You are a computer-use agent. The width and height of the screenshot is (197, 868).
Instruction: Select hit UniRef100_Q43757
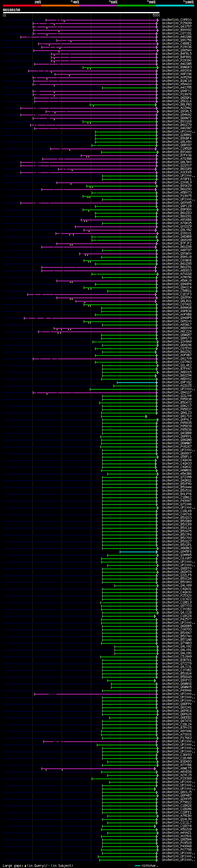coord(176,26)
